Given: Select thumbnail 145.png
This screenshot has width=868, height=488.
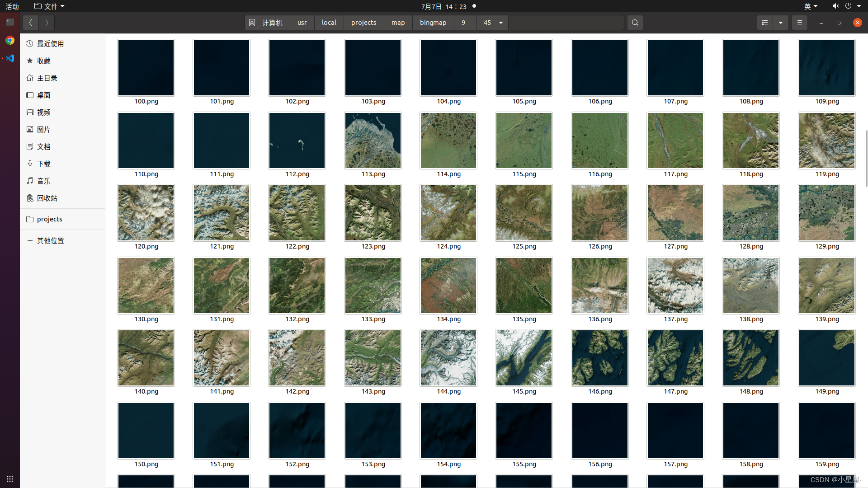Looking at the screenshot, I should tap(524, 358).
